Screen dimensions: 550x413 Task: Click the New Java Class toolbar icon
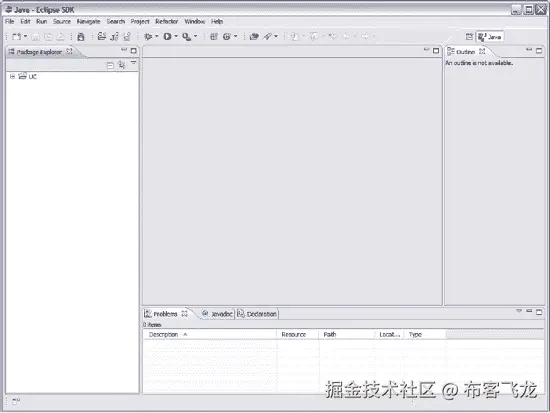[227, 36]
